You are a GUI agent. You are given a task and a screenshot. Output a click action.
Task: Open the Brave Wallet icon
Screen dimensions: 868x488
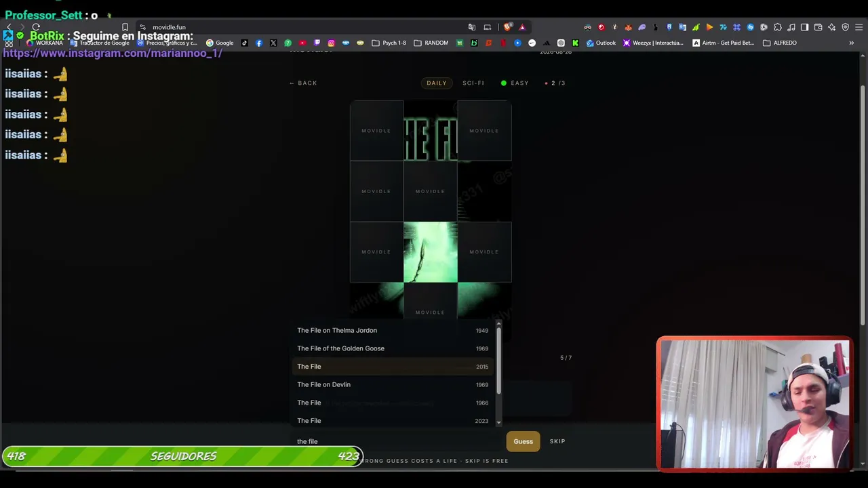point(818,27)
